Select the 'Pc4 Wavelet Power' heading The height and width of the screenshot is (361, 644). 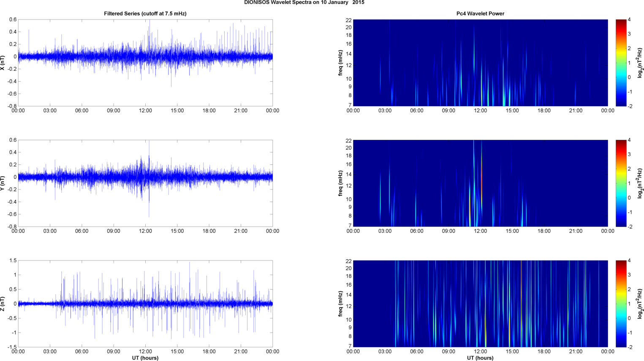click(x=480, y=14)
